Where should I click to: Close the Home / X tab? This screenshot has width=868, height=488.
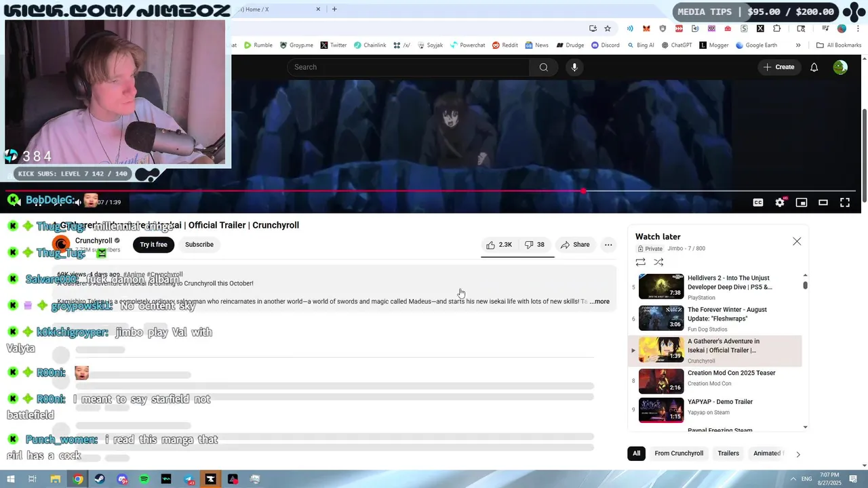(x=319, y=9)
